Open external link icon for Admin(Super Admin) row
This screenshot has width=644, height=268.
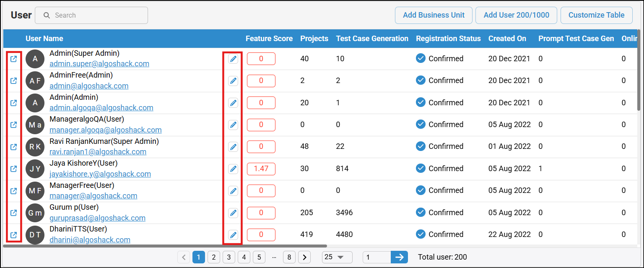[x=13, y=59]
